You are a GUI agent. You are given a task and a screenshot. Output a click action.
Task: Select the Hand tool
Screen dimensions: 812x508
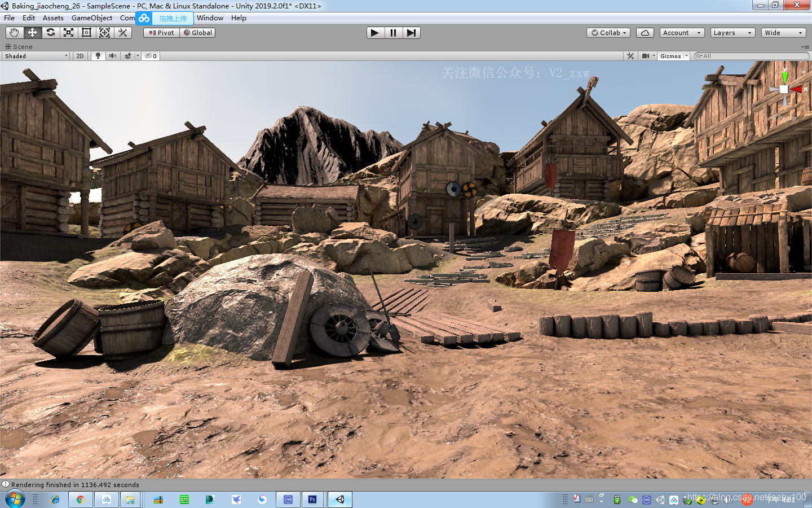coord(14,33)
